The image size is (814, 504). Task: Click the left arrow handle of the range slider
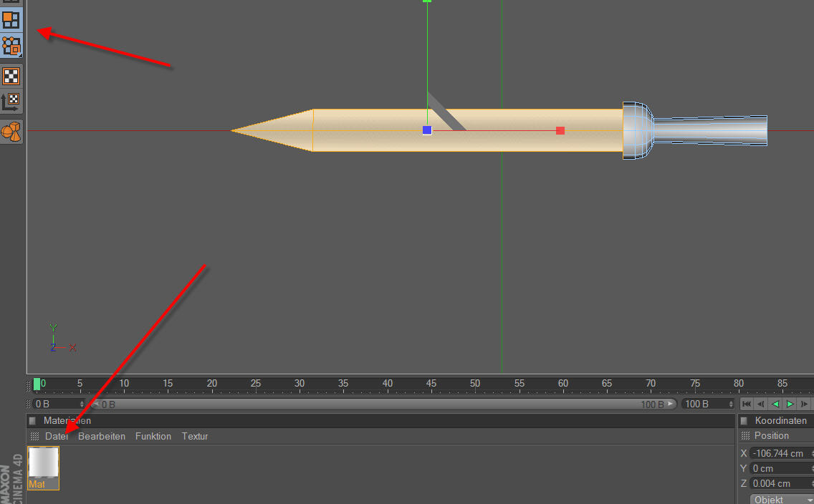click(95, 404)
